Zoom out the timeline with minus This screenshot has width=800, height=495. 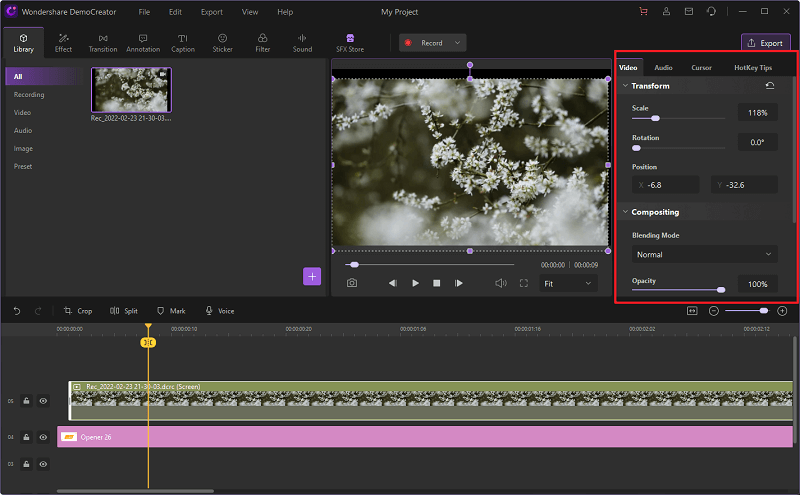714,311
